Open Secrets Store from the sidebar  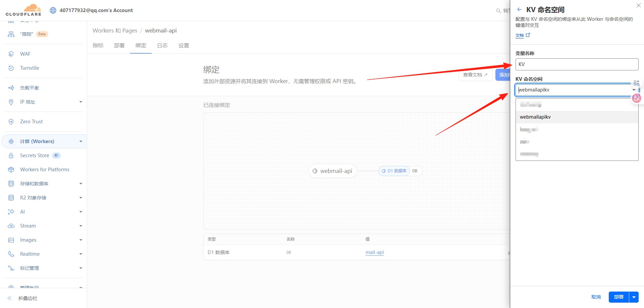(x=11, y=155)
